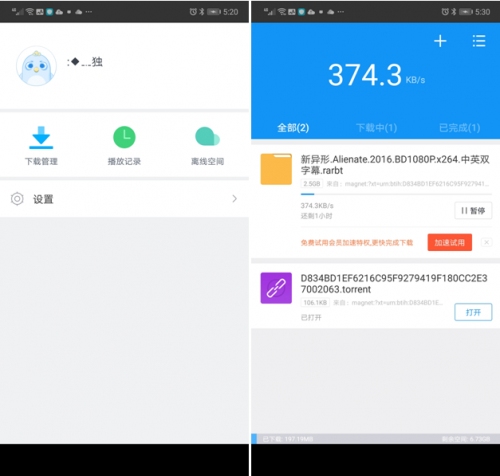This screenshot has width=500, height=476.
Task: Open 播放记录 play history icon
Action: (124, 137)
